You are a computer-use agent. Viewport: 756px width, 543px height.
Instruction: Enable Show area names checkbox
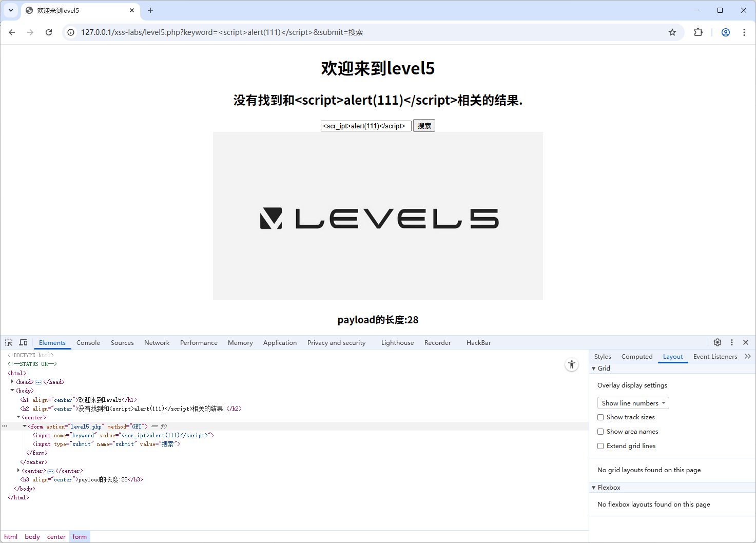(x=600, y=432)
